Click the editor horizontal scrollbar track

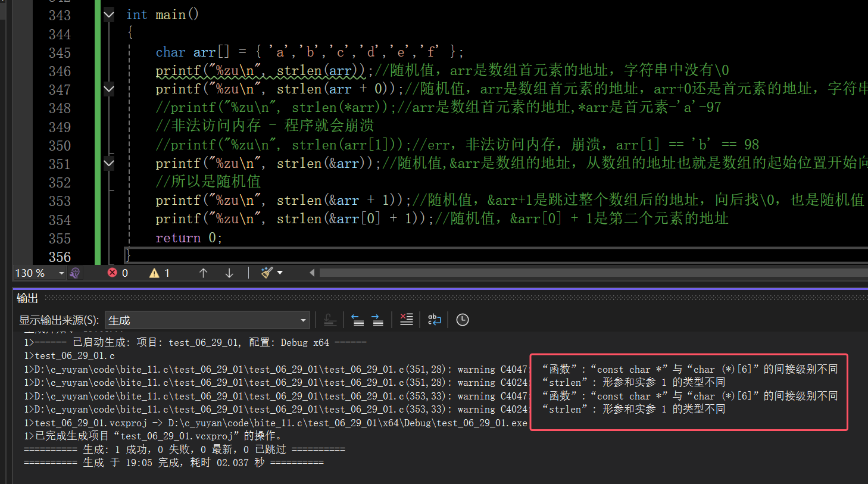pyautogui.click(x=593, y=273)
